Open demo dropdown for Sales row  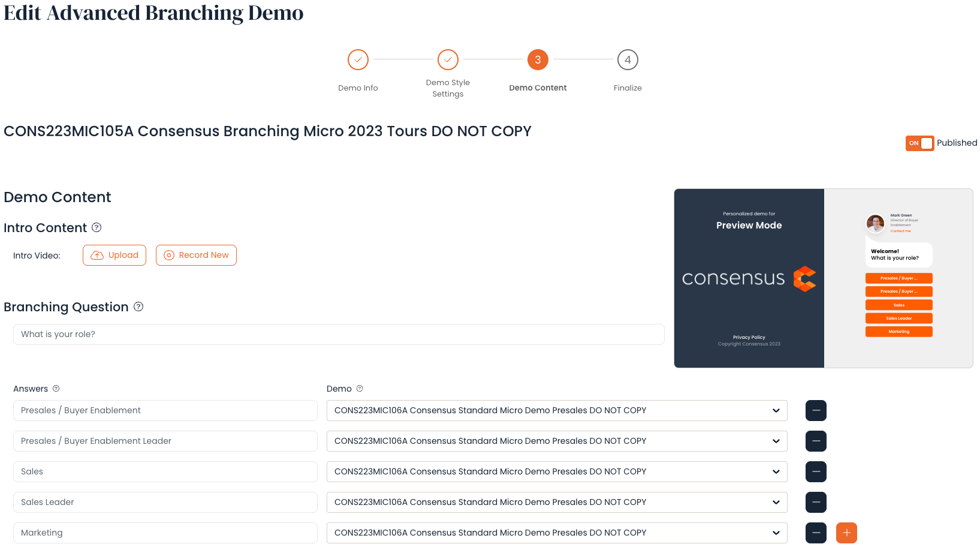pyautogui.click(x=557, y=471)
